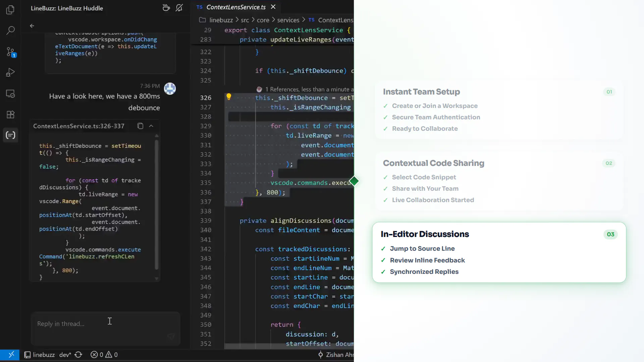Collapse the ContextLensService.ts:326-337 snippet

[x=151, y=126]
